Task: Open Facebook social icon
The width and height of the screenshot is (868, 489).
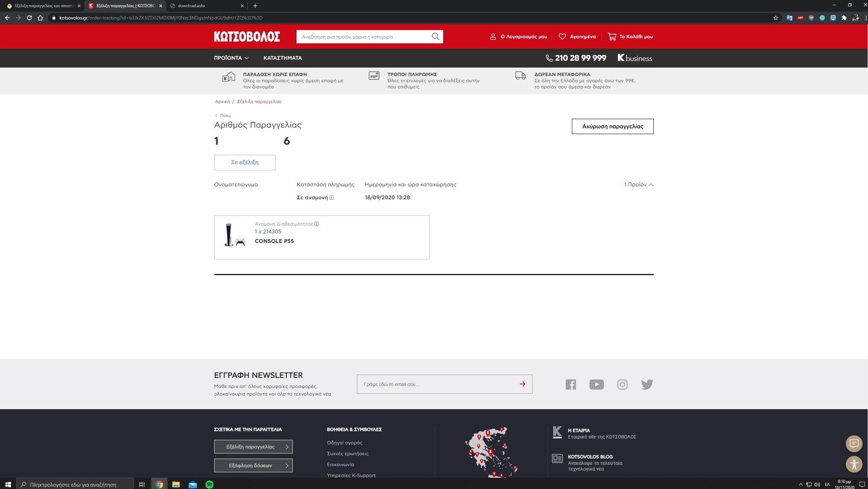Action: (x=571, y=384)
